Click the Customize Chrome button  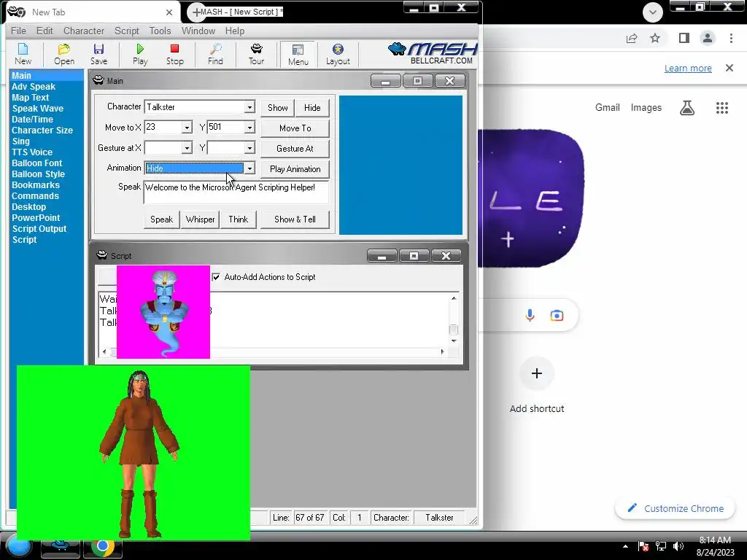point(676,508)
